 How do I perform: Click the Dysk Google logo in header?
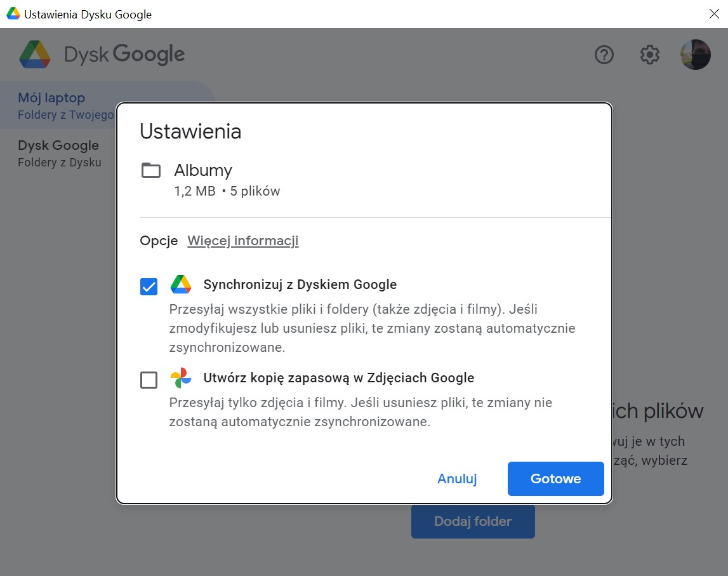[102, 55]
